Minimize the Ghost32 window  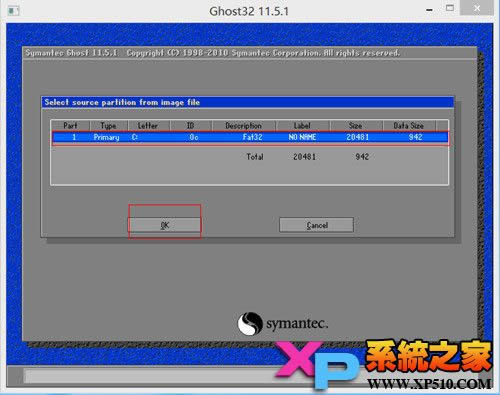point(430,10)
